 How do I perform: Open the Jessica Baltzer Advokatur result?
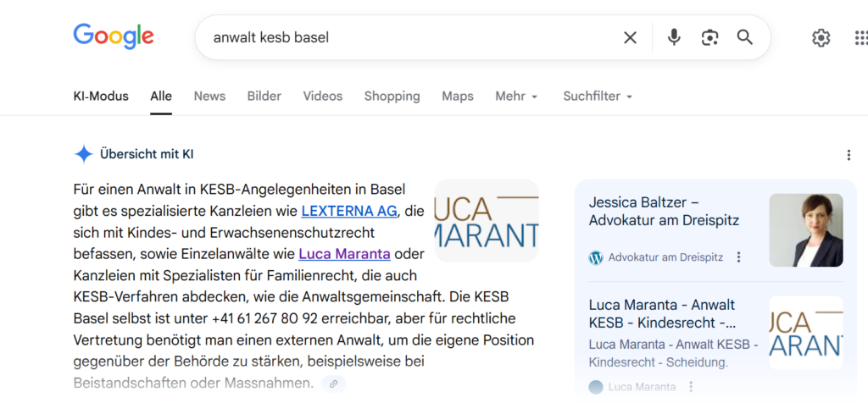(664, 212)
